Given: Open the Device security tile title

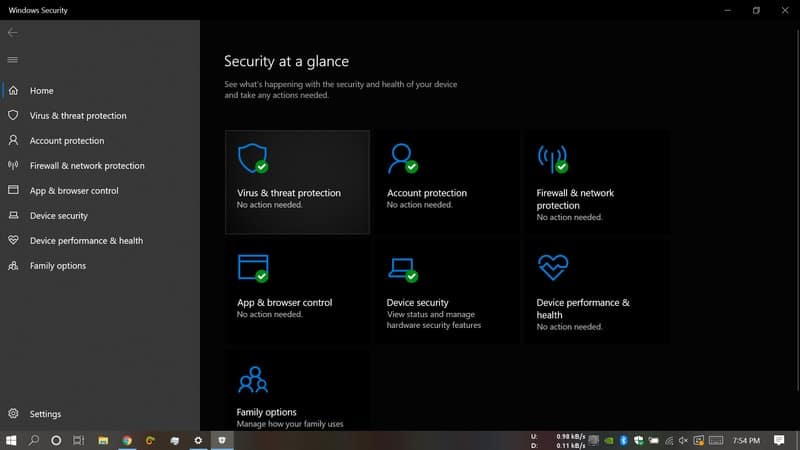Looking at the screenshot, I should click(417, 303).
